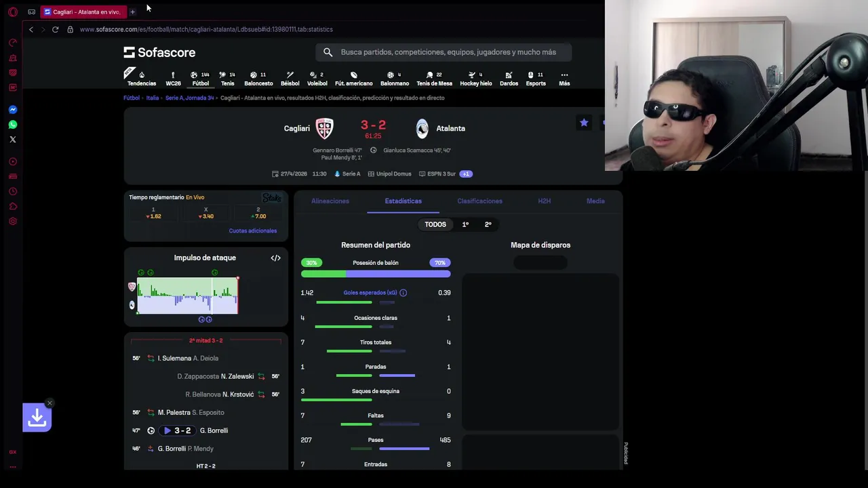This screenshot has height=488, width=868.
Task: Open sidebar extensions cube icon
Action: pyautogui.click(x=12, y=206)
